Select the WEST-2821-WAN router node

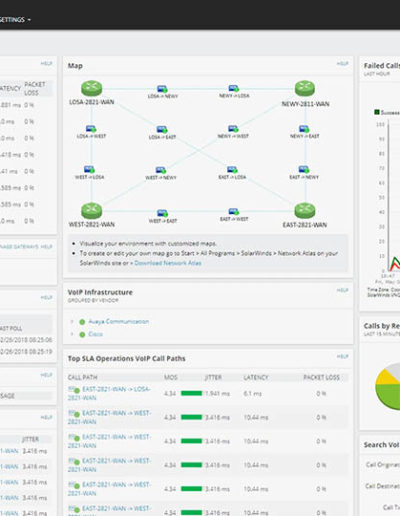91,211
